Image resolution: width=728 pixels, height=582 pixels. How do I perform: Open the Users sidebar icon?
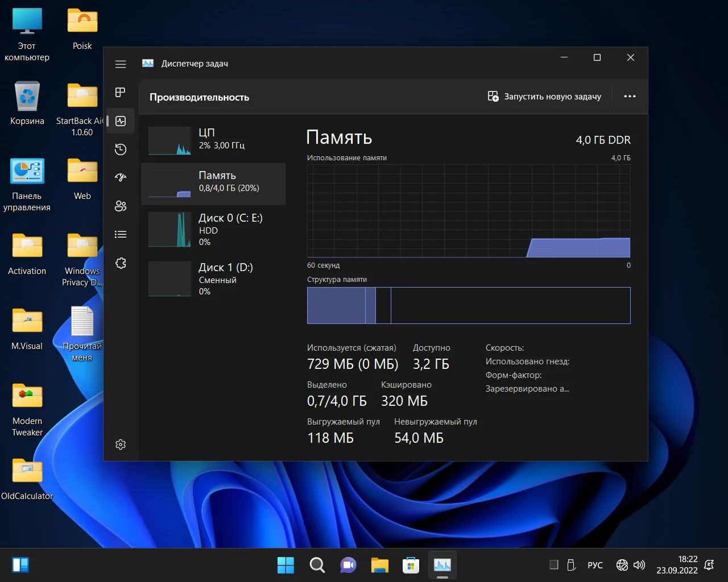click(121, 206)
